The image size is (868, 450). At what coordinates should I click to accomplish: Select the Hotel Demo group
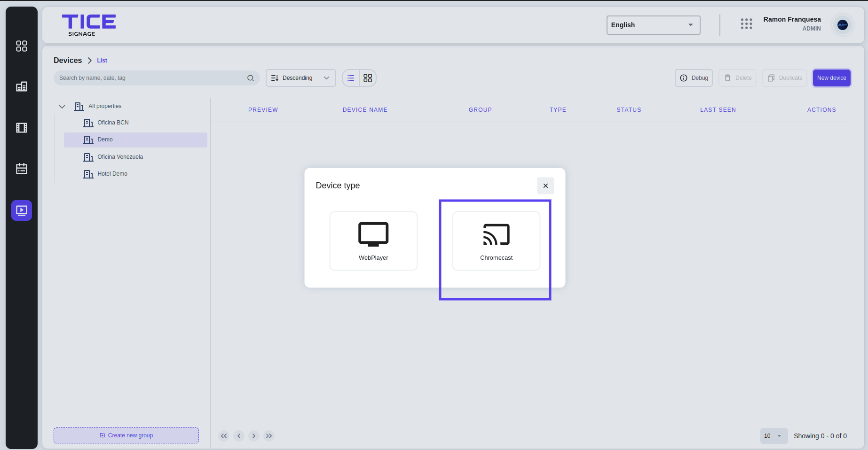[x=112, y=174]
